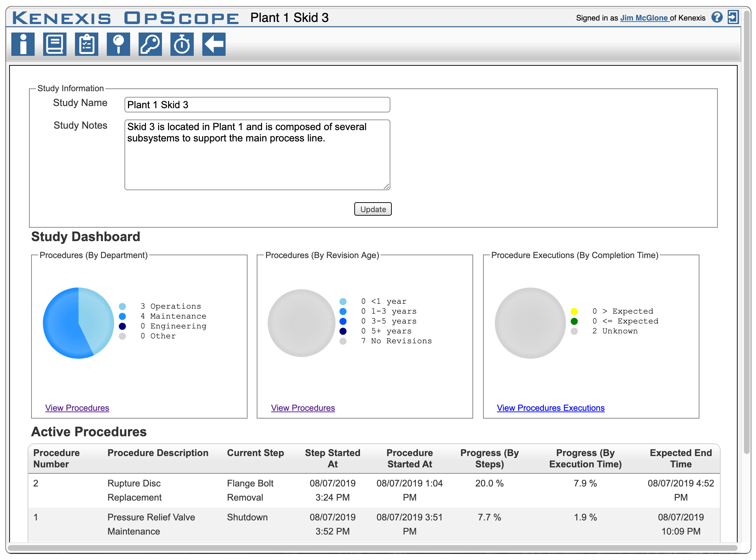Click the Flange Bolt Removal step cell
The image size is (756, 560).
click(x=250, y=490)
